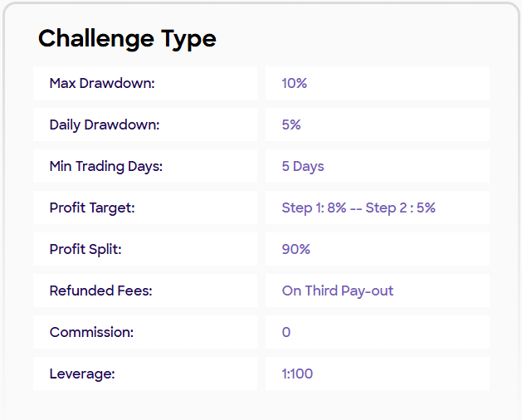Select the Leverage label
The image size is (522, 420).
tap(81, 374)
